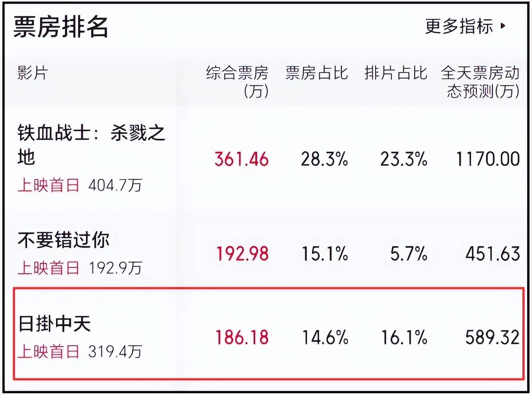The height and width of the screenshot is (395, 532).
Task: Click the 上映首日 404.7万 label
Action: tap(80, 185)
